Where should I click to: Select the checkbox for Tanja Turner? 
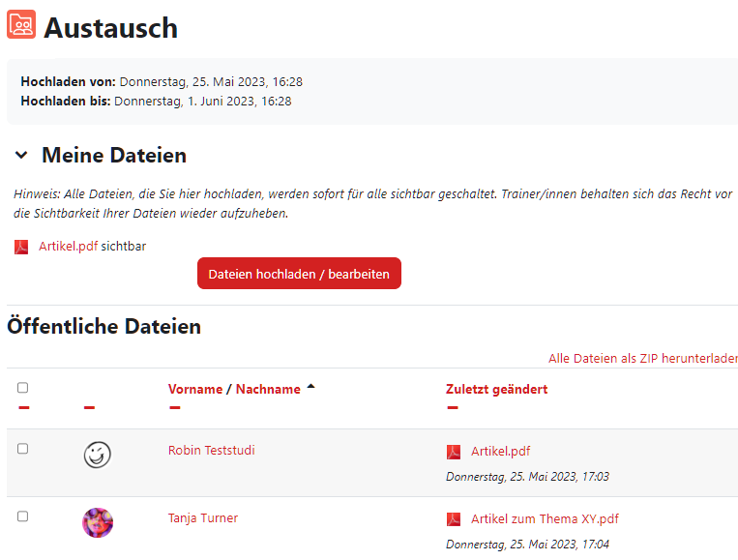22,516
